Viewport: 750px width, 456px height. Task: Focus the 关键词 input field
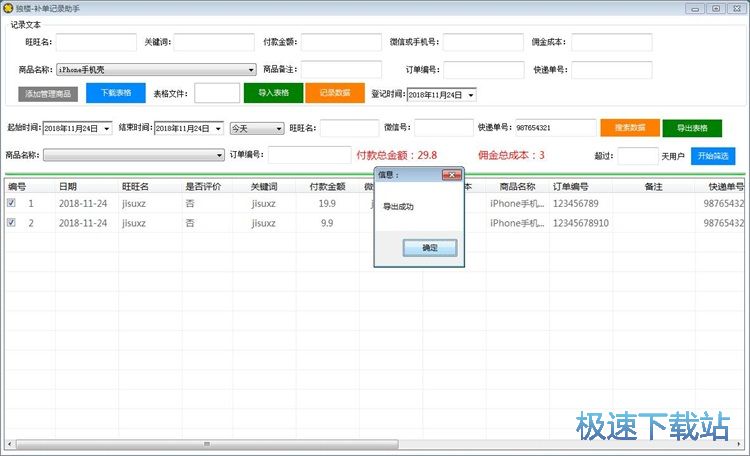214,42
